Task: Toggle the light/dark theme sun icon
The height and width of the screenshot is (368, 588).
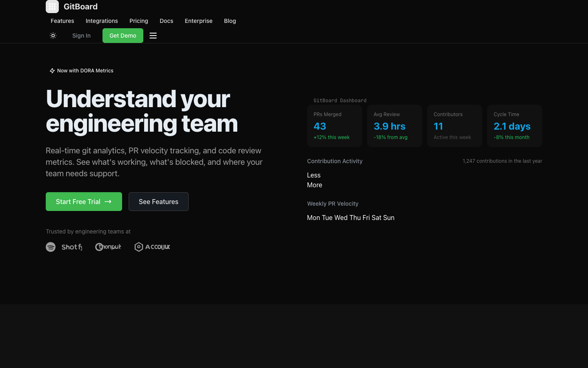Action: click(53, 36)
